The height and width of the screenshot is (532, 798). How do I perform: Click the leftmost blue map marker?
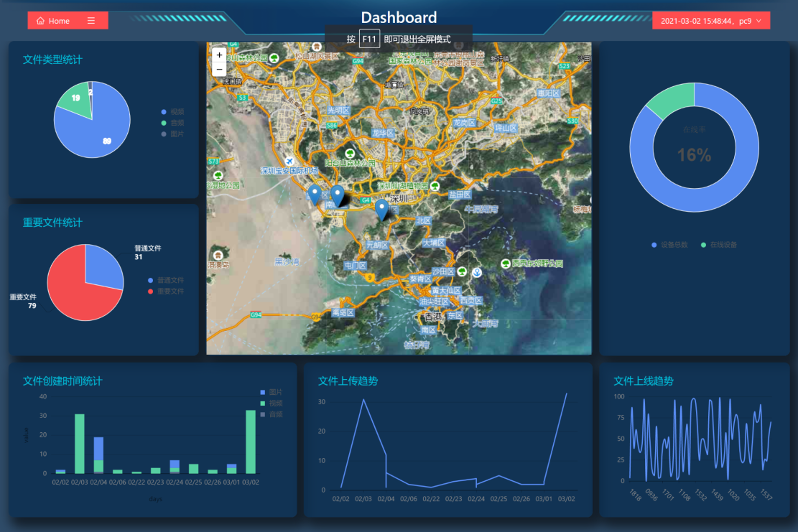[315, 193]
